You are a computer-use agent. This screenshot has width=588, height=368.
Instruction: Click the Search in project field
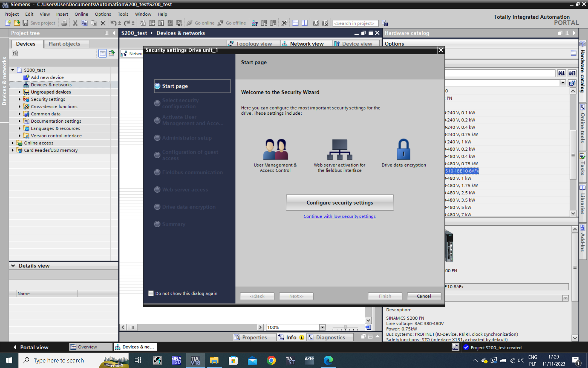[x=355, y=23]
